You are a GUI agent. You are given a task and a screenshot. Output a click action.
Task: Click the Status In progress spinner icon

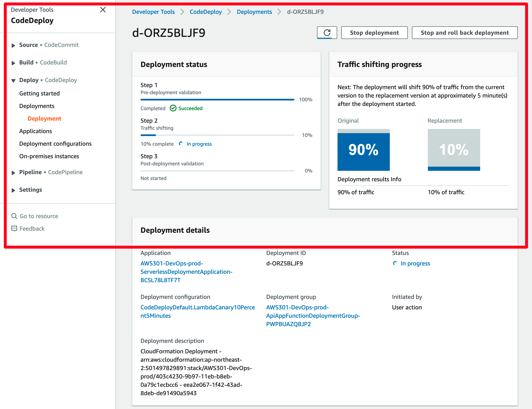[395, 263]
